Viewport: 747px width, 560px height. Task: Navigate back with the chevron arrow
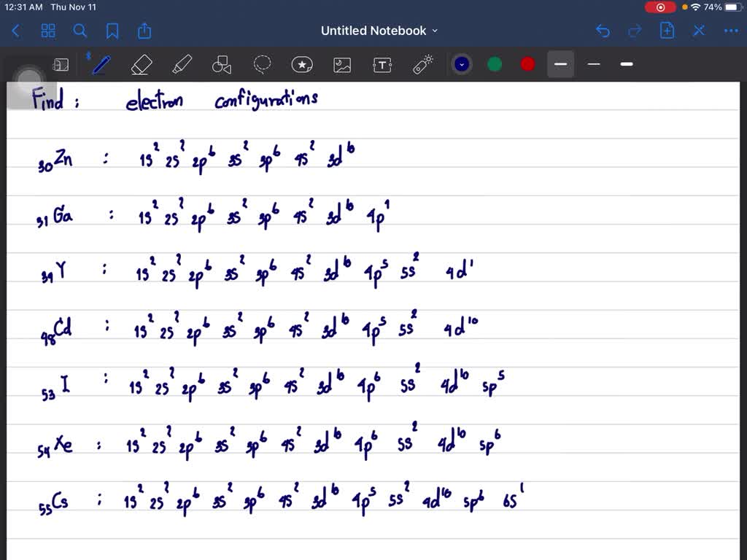coord(15,31)
